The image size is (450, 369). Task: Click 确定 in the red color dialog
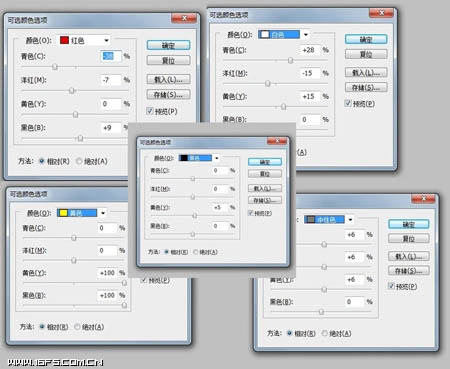pos(168,45)
